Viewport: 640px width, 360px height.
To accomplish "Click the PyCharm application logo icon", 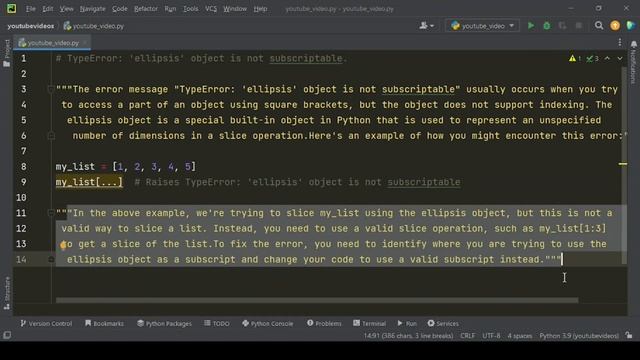I will pos(11,8).
